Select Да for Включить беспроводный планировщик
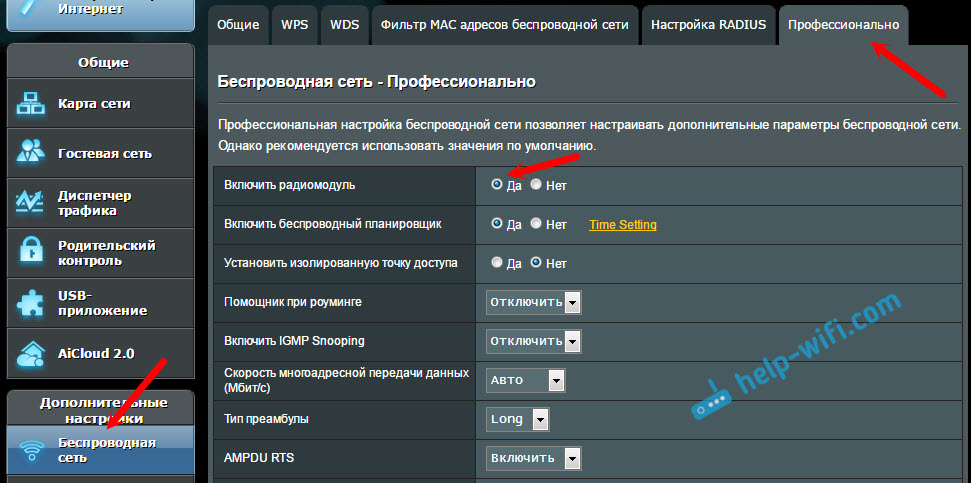This screenshot has width=971, height=483. pyautogui.click(x=497, y=224)
